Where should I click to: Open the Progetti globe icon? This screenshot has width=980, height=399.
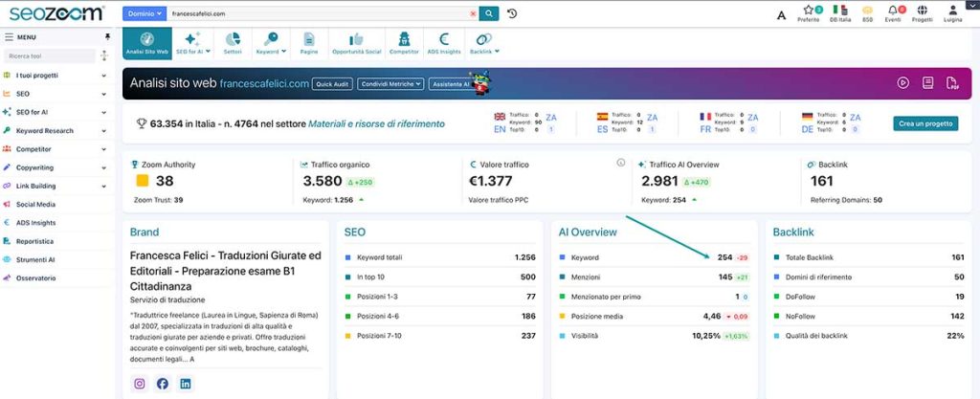[x=922, y=13]
